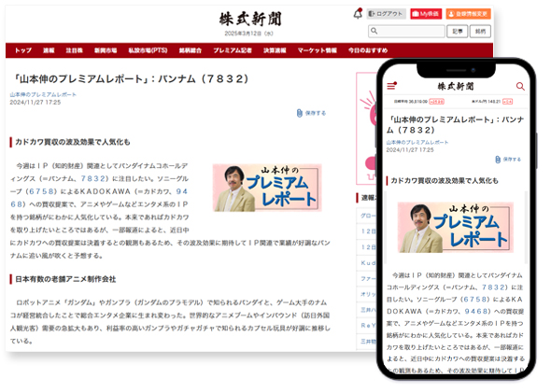This screenshot has height=392, width=551.
Task: Click the orange 登録情報変更 button
Action: tap(468, 14)
